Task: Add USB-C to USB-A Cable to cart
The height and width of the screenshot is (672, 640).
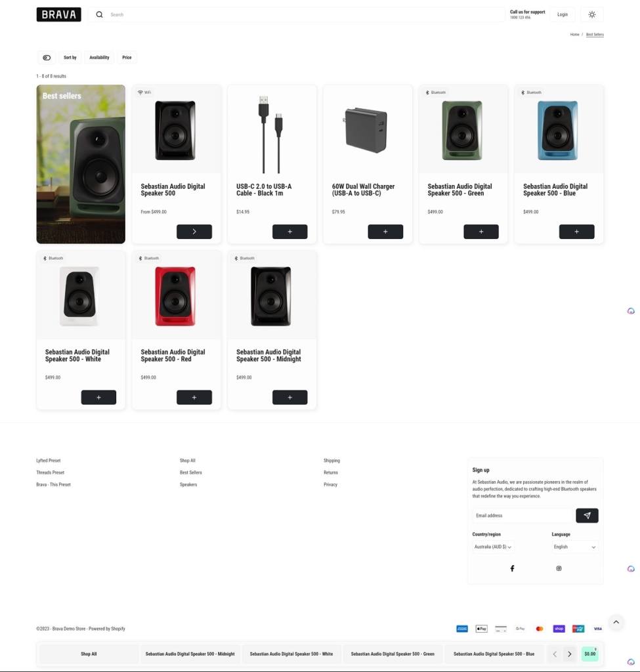Action: [x=289, y=232]
